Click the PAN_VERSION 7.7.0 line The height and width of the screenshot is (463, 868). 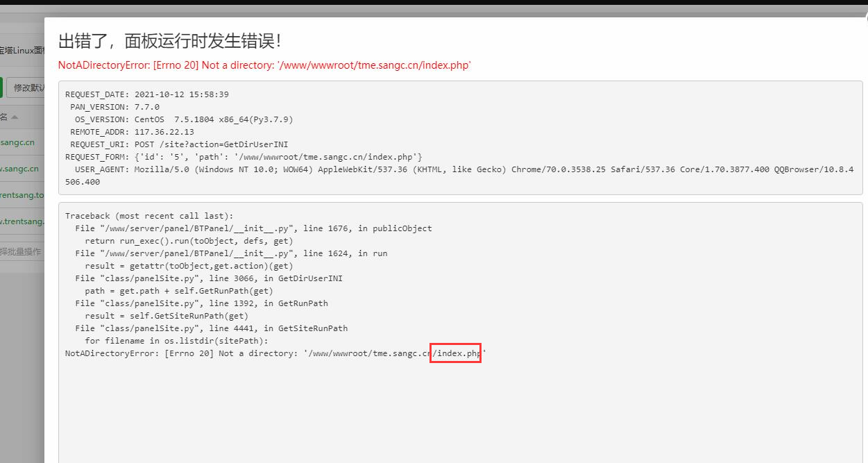tap(114, 107)
